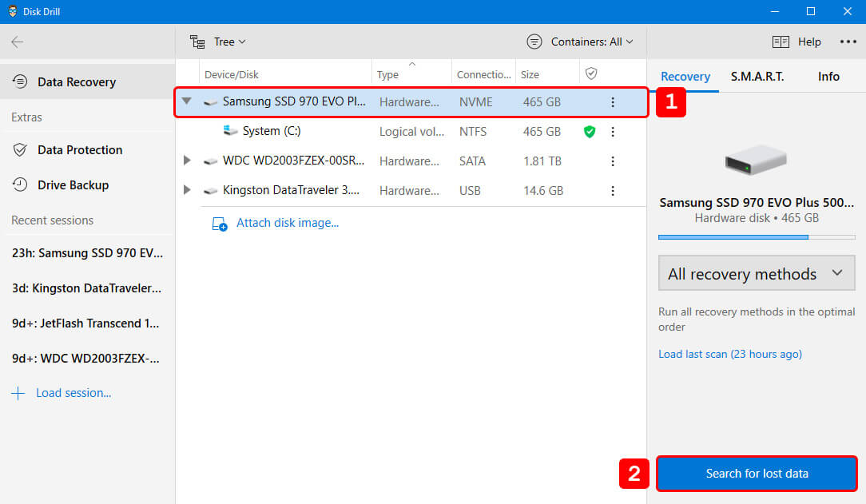The image size is (866, 504).
Task: Click the Load session... link
Action: 73,392
